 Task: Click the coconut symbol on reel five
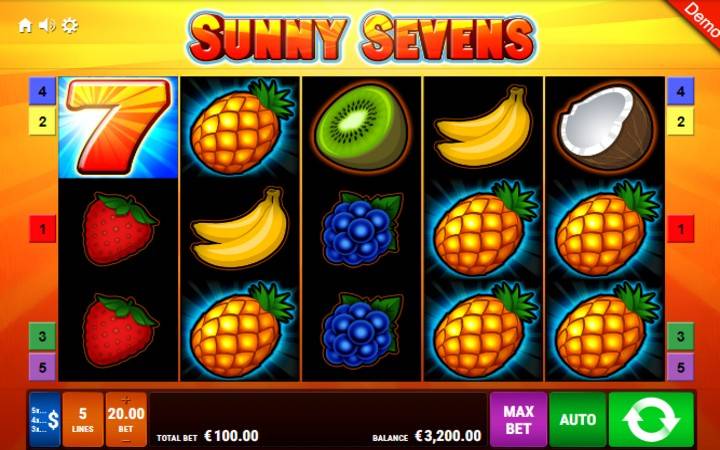[605, 127]
